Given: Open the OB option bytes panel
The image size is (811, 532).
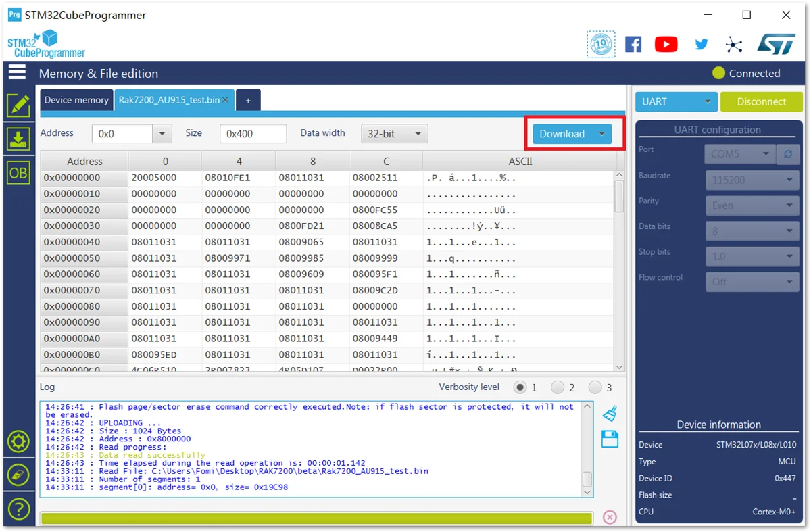Looking at the screenshot, I should pos(18,172).
